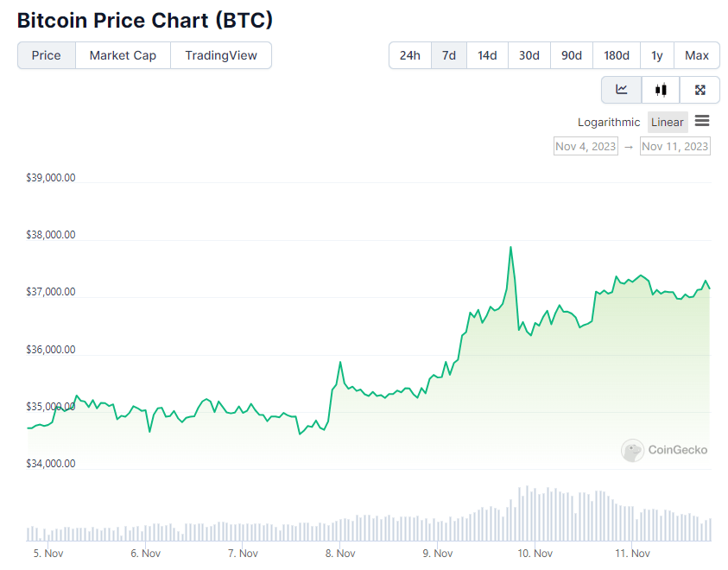This screenshot has height=570, width=728.
Task: Select Linear scale
Action: 668,122
